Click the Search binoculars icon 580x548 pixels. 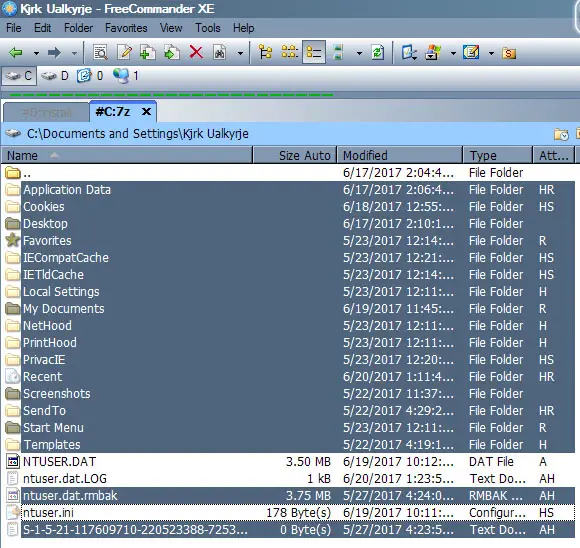point(220,53)
